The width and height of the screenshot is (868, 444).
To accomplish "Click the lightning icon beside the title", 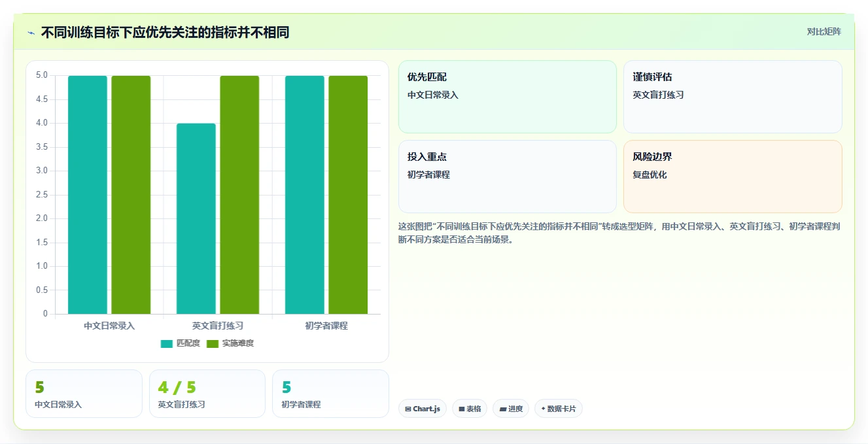I will click(x=31, y=33).
